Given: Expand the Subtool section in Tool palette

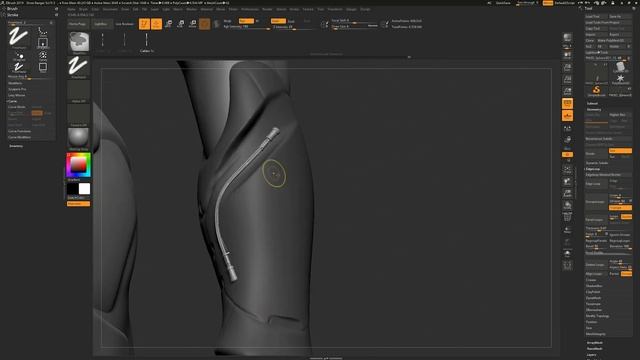Looking at the screenshot, I should tap(592, 103).
